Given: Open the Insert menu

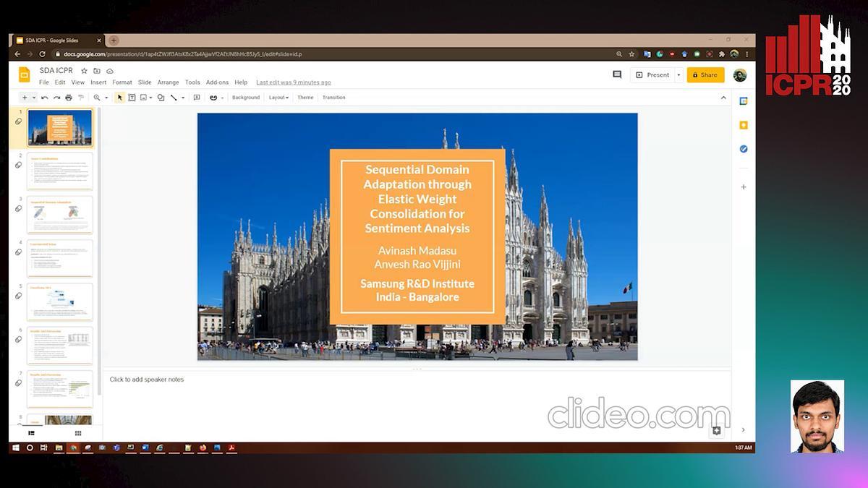Looking at the screenshot, I should coord(98,82).
